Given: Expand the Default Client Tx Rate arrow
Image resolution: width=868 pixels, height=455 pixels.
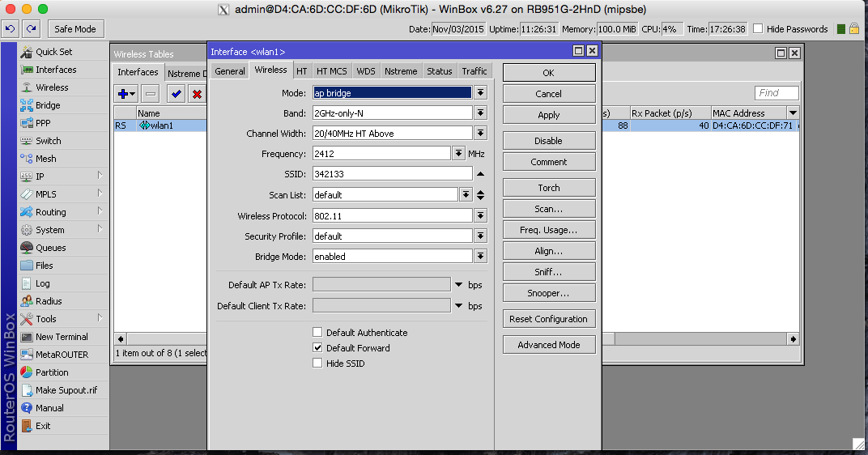Looking at the screenshot, I should click(x=458, y=305).
